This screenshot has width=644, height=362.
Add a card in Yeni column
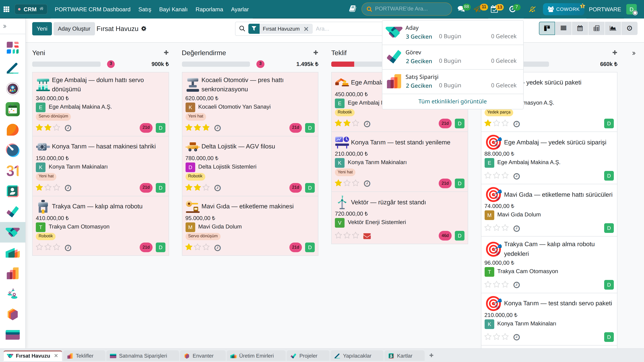coord(166,53)
